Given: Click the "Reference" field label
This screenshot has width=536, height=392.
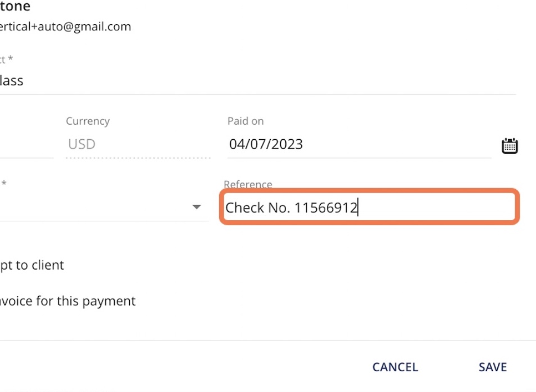Looking at the screenshot, I should (248, 184).
